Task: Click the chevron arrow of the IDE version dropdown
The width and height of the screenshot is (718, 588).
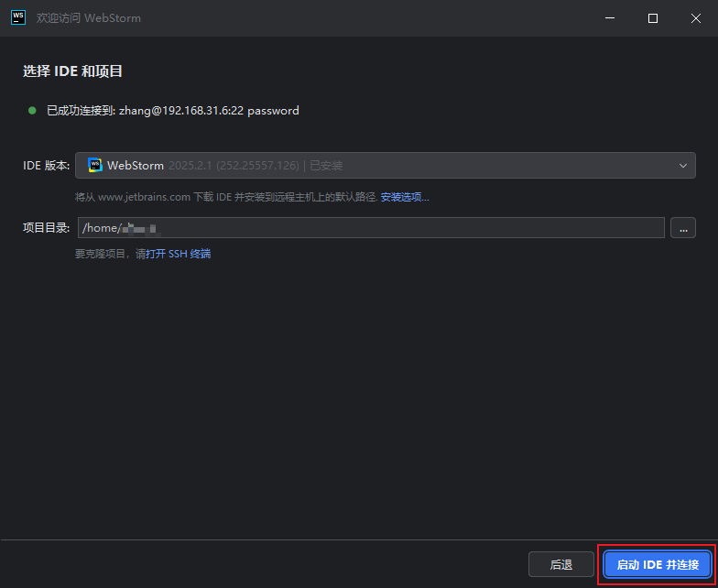Action: (x=682, y=166)
